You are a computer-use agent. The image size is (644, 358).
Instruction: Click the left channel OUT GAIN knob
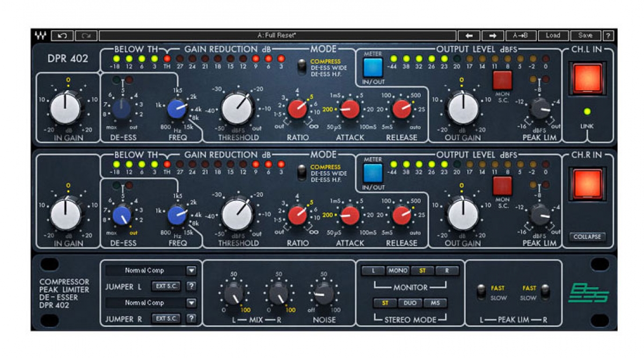[x=463, y=108]
